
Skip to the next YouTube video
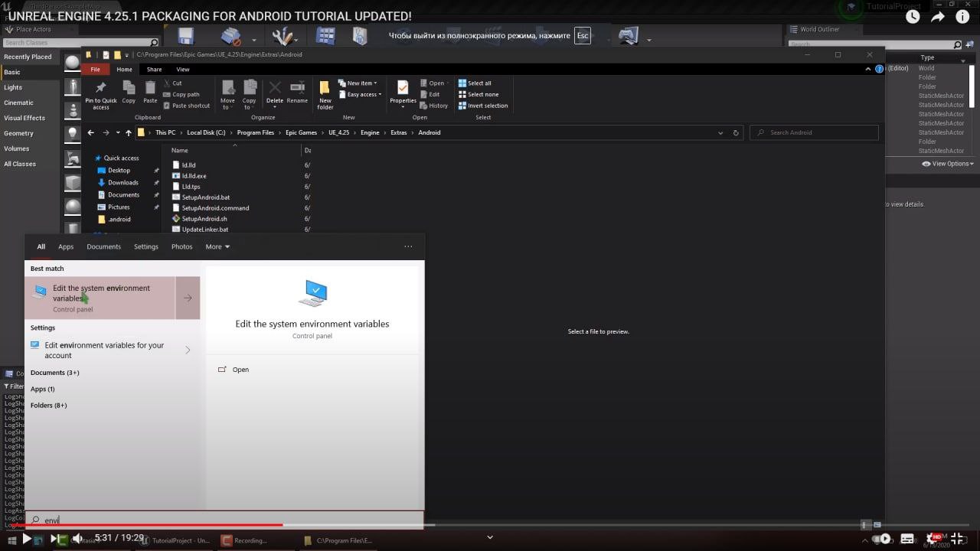[x=55, y=539]
